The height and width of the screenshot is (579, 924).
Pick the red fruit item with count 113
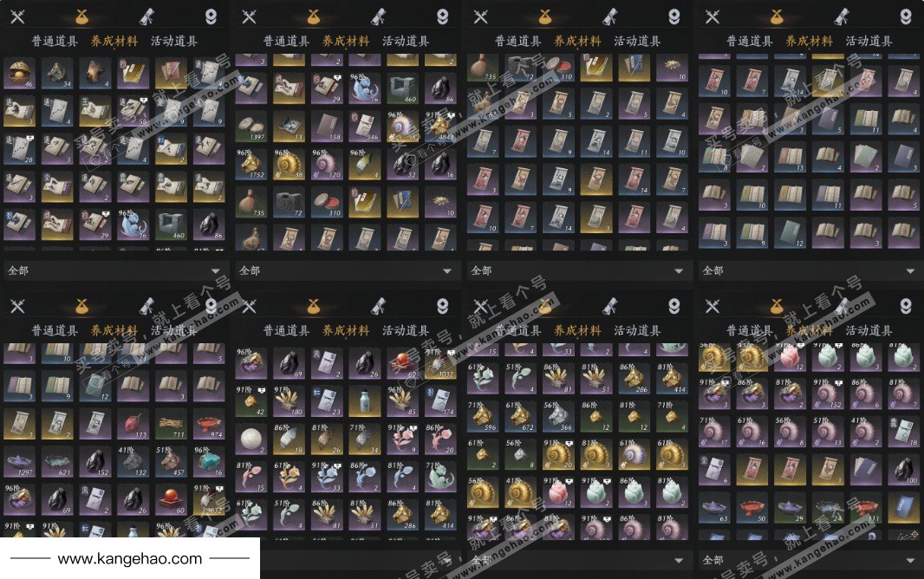pyautogui.click(x=133, y=425)
